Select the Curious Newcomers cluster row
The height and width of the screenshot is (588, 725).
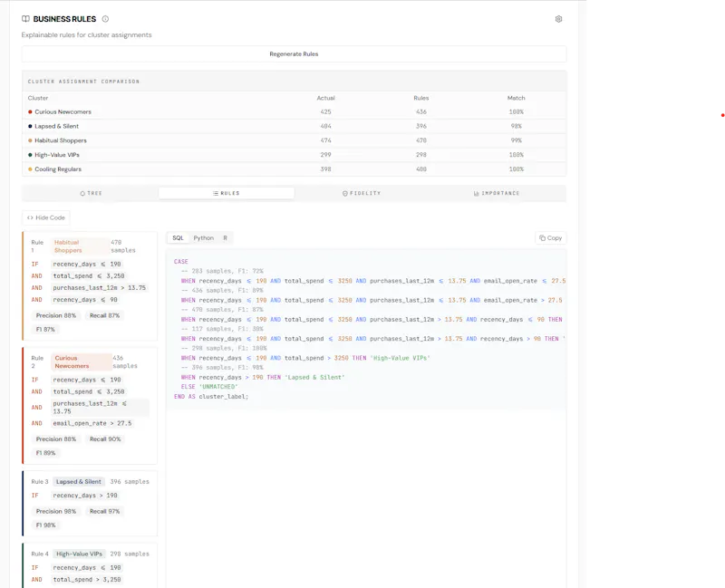coord(294,111)
